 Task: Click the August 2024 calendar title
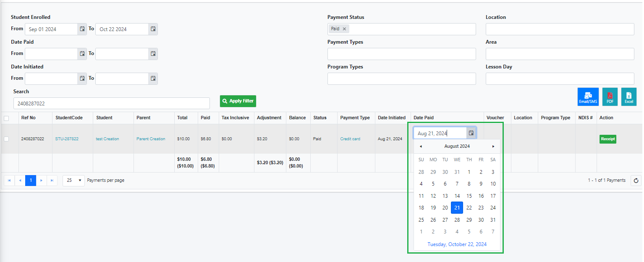pos(457,147)
